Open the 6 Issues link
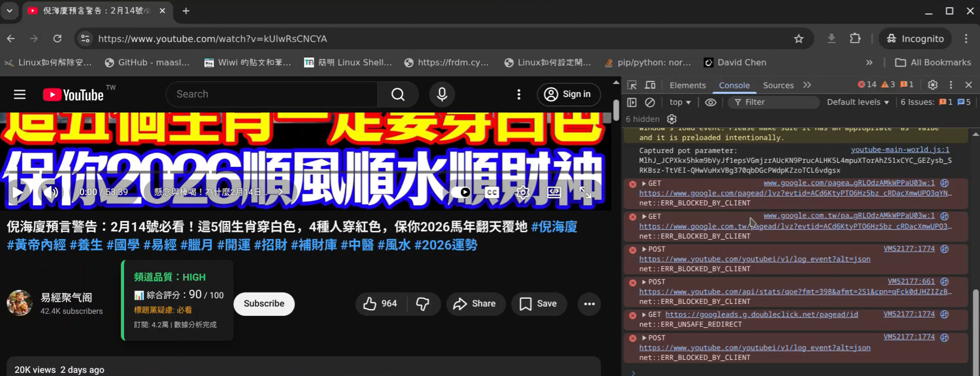 [935, 102]
